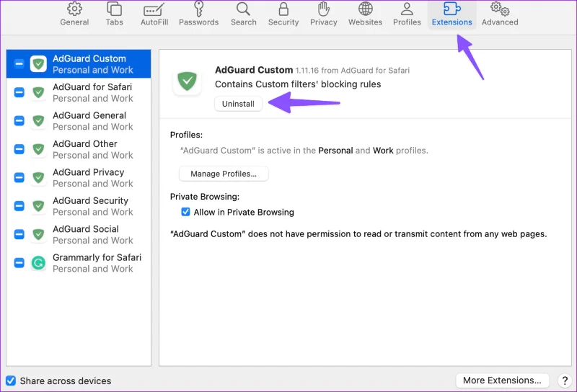Switch to the Tabs preferences pane
The image size is (577, 392).
pos(114,14)
